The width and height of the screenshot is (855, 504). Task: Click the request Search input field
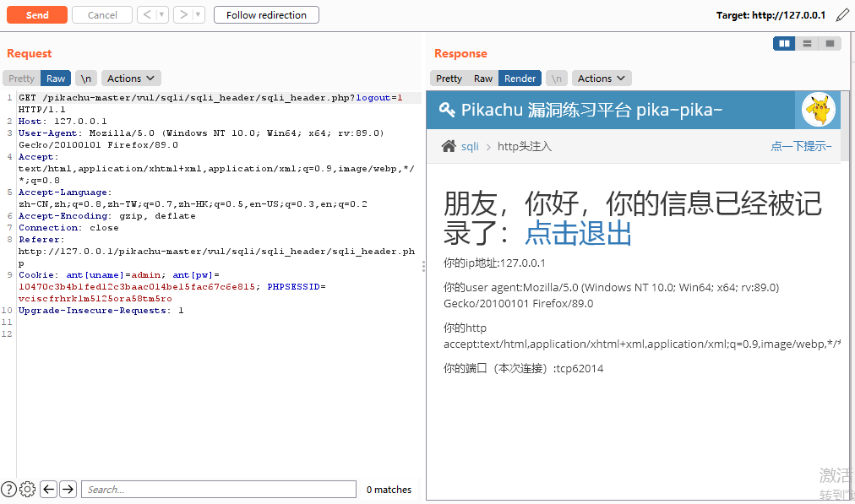click(219, 490)
